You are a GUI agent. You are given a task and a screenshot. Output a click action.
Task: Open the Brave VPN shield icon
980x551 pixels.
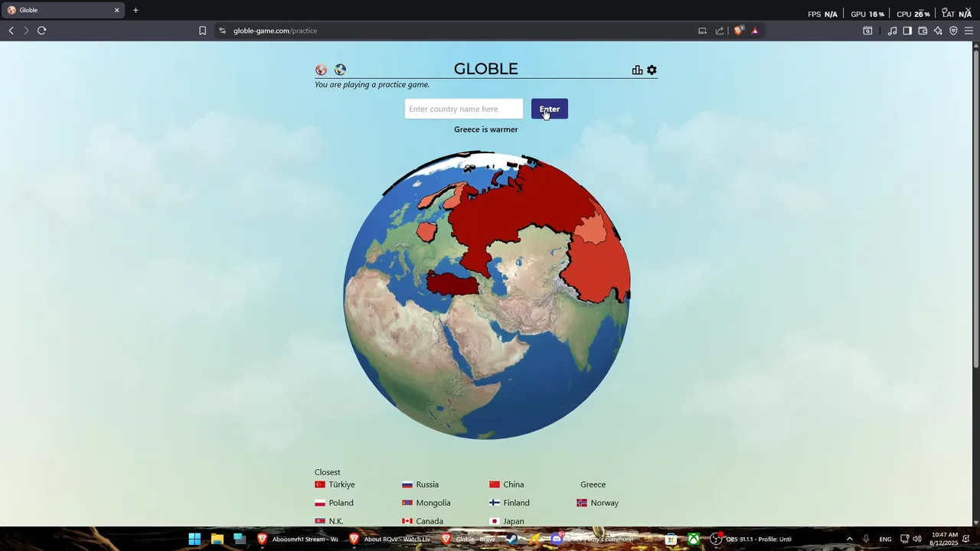953,31
